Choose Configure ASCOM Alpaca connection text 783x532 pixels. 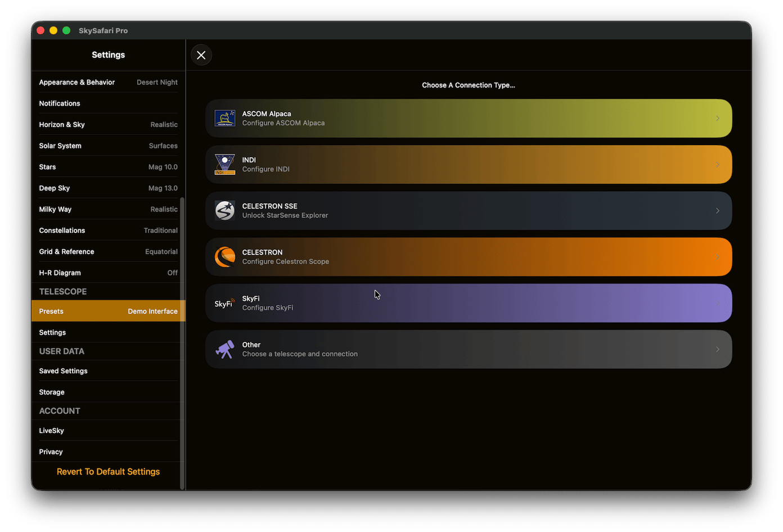click(x=283, y=123)
